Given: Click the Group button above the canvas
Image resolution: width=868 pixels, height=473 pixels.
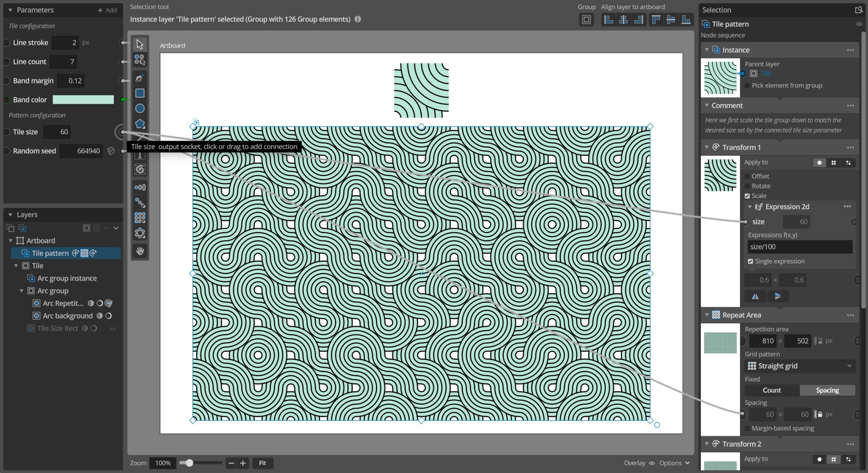Looking at the screenshot, I should pyautogui.click(x=586, y=19).
